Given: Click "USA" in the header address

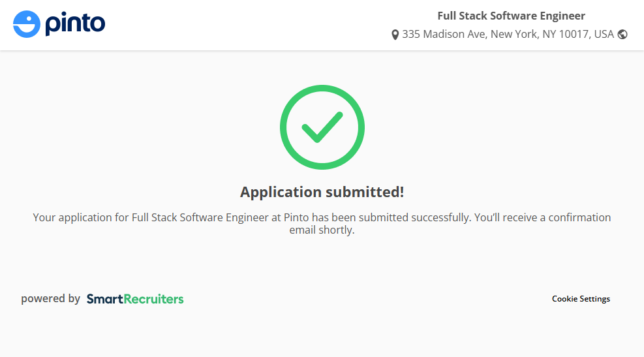Looking at the screenshot, I should 604,34.
